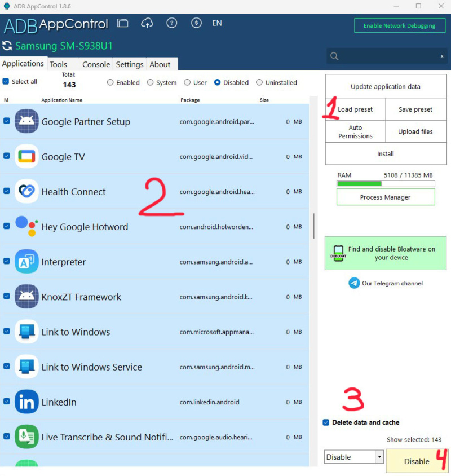Uncheck the Google TV checkbox
The height and width of the screenshot is (476, 451).
coord(6,156)
